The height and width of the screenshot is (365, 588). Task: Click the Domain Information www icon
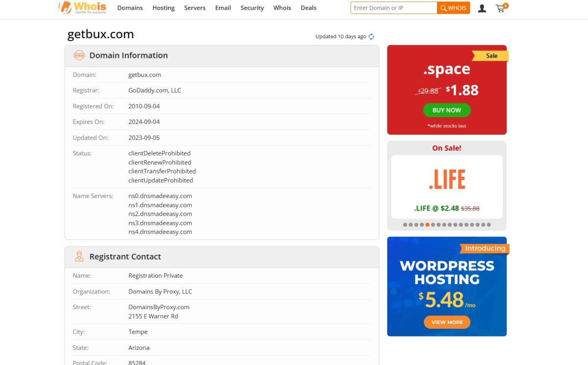tap(79, 55)
